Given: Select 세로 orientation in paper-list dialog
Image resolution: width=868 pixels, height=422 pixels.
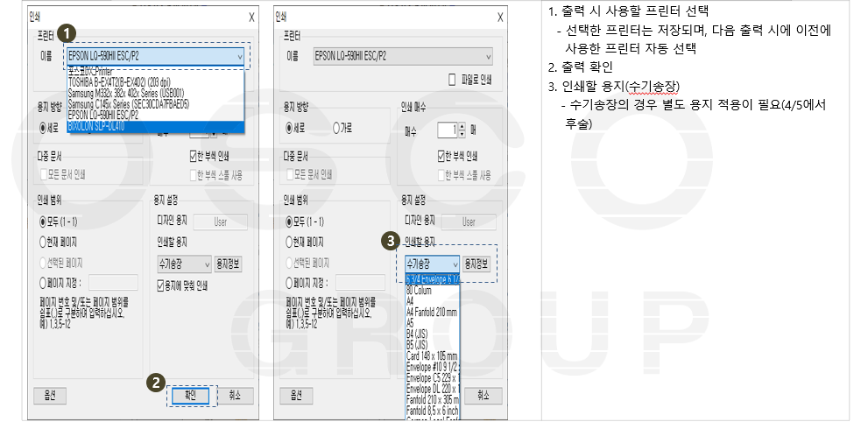Looking at the screenshot, I should (295, 129).
